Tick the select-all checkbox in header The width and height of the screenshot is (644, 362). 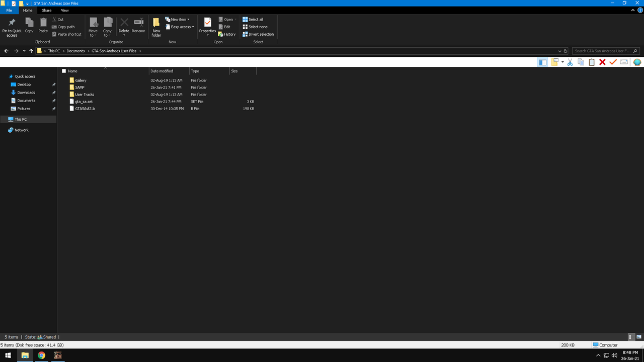click(64, 71)
